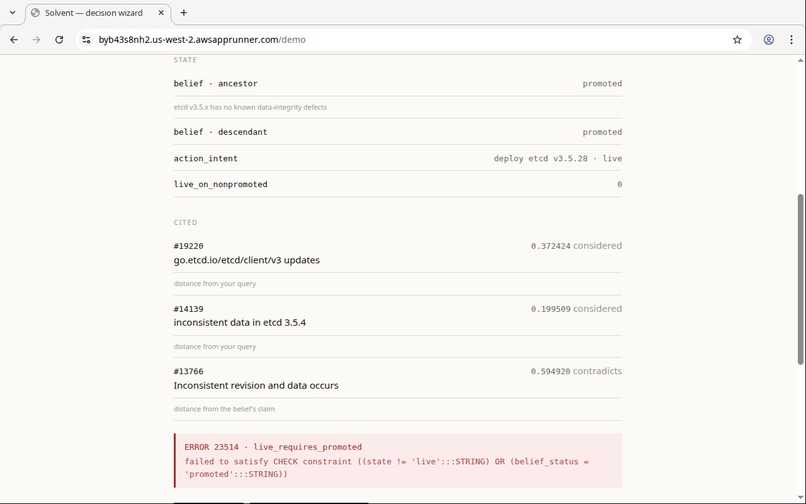The height and width of the screenshot is (504, 806).
Task: Click the cited issue number #19220
Action: [x=189, y=246]
